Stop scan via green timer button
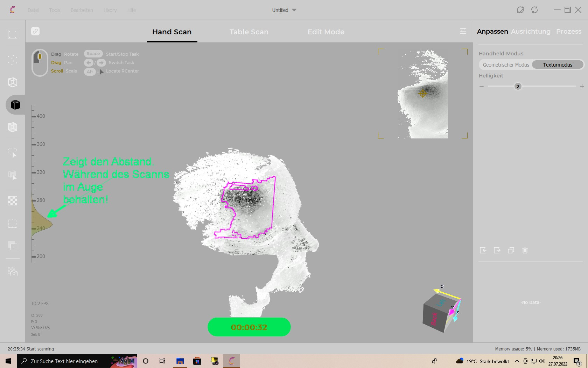The height and width of the screenshot is (368, 588). point(249,327)
